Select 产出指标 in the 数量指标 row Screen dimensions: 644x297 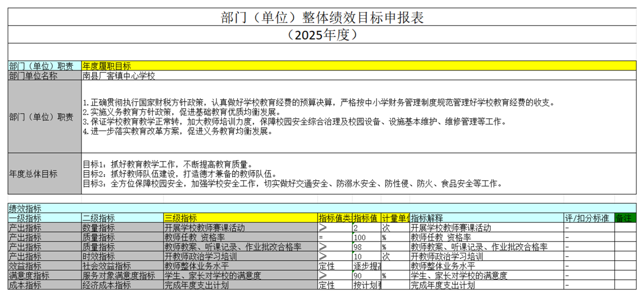pos(45,228)
